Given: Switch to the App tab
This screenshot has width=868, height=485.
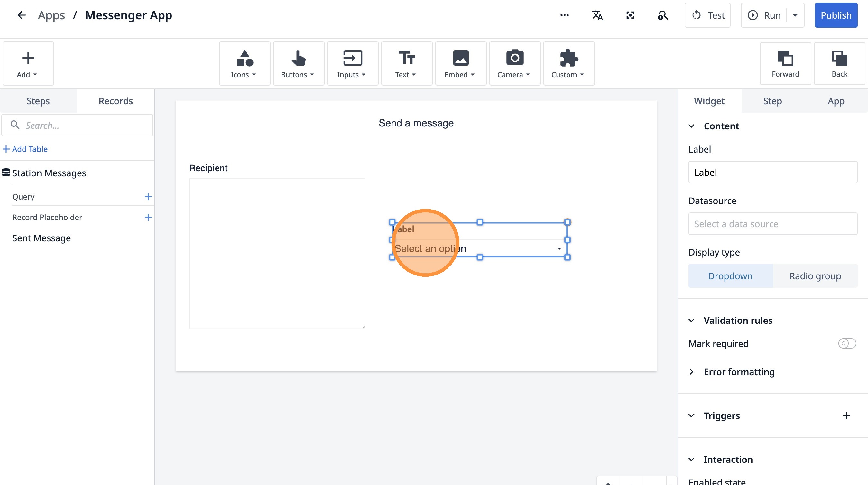Looking at the screenshot, I should click(x=836, y=101).
